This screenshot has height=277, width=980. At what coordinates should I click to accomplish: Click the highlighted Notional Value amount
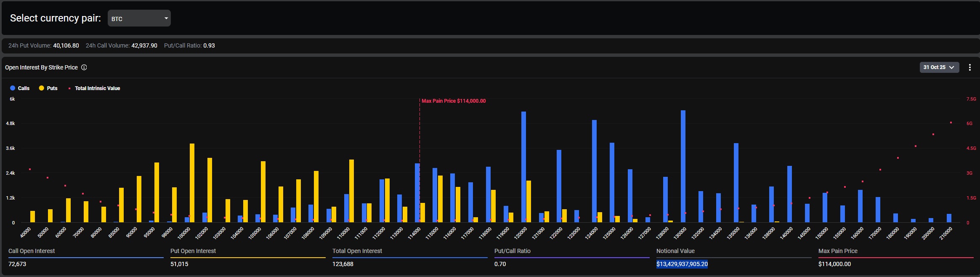[x=682, y=264]
